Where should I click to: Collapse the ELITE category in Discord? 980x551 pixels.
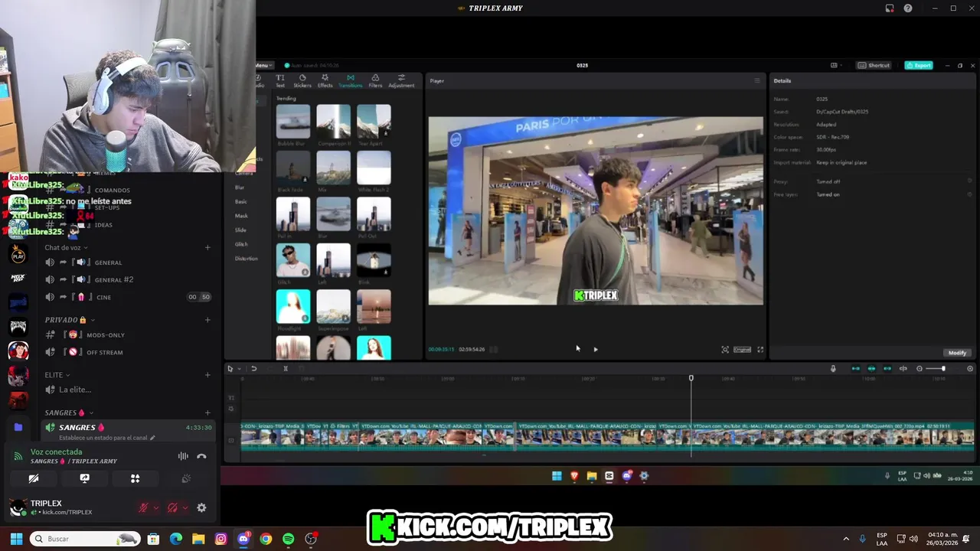tap(57, 375)
